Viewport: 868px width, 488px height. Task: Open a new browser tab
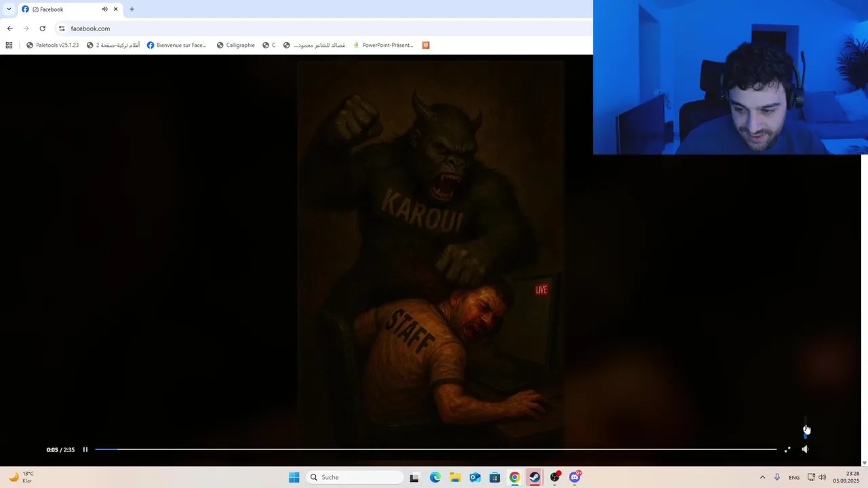[x=132, y=9]
